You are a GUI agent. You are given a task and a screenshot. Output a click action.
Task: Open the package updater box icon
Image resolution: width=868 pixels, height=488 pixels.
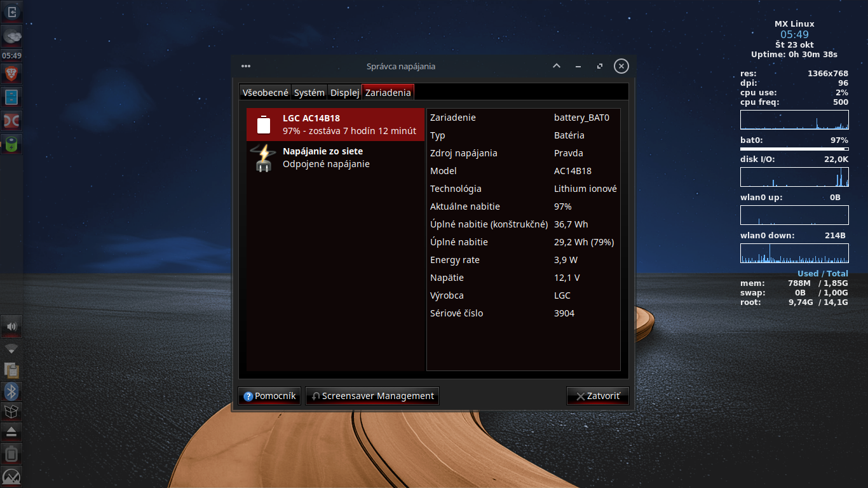pyautogui.click(x=11, y=412)
